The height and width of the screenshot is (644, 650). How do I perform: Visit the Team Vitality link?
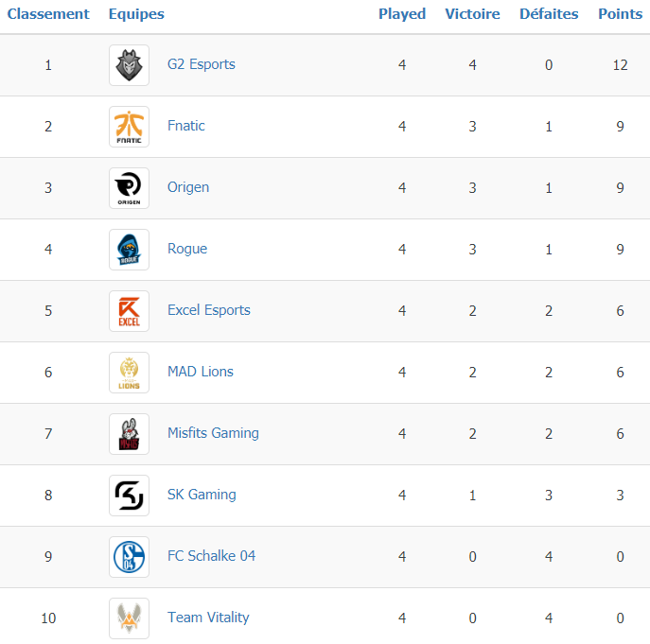coord(208,618)
